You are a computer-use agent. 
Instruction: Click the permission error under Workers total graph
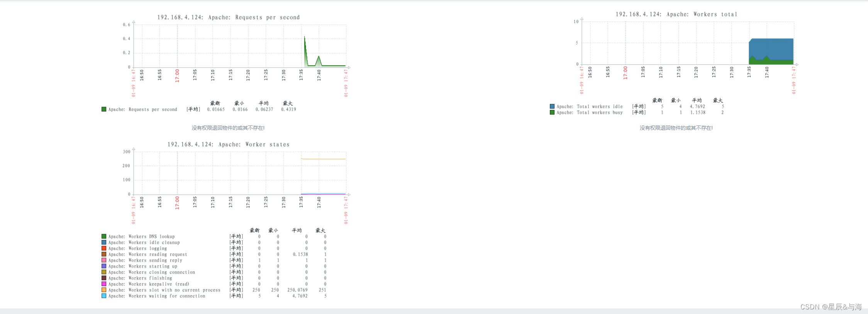pos(676,128)
